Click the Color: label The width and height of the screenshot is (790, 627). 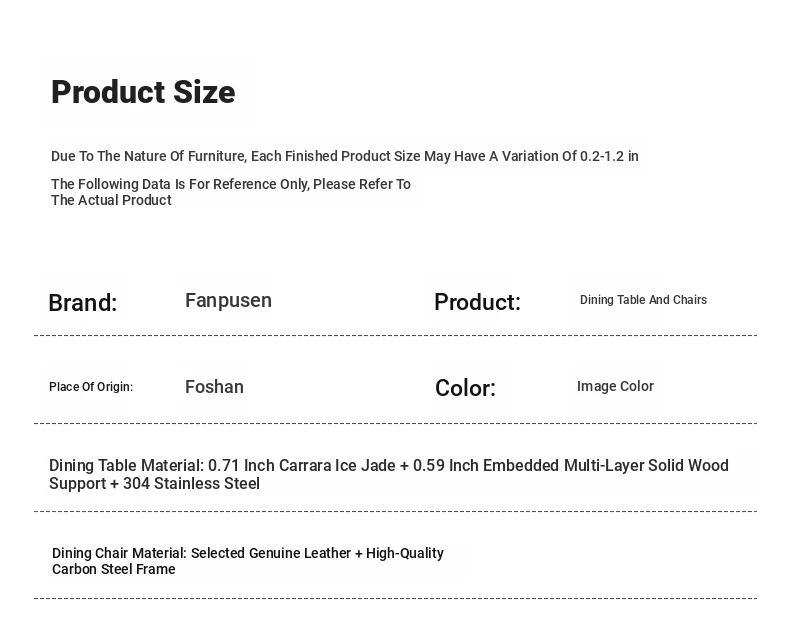click(x=466, y=388)
